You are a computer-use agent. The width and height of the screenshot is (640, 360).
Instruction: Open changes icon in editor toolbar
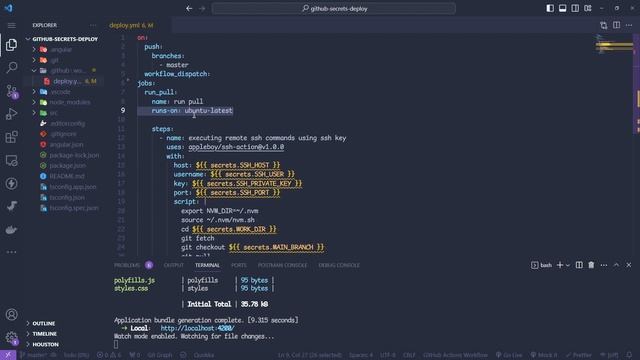click(x=604, y=25)
